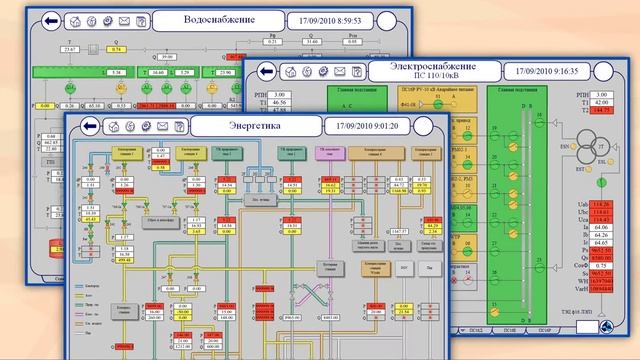Select the Q value 31.60 in Водоснабжение
This screenshot has height=360, width=640.
coord(312,42)
